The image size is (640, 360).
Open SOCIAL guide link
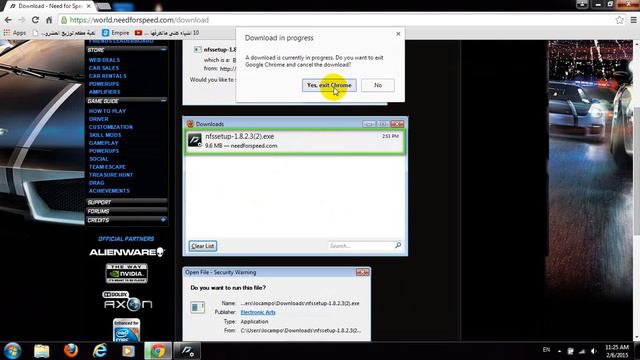(99, 159)
